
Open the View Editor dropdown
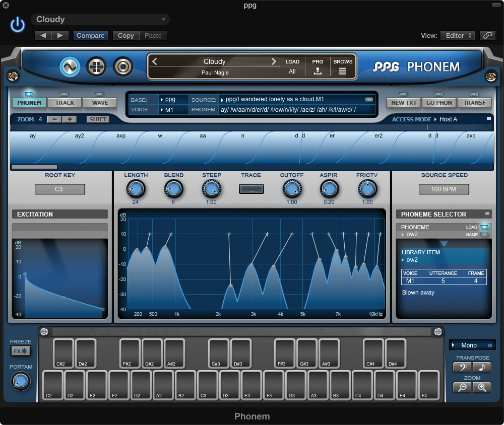457,36
